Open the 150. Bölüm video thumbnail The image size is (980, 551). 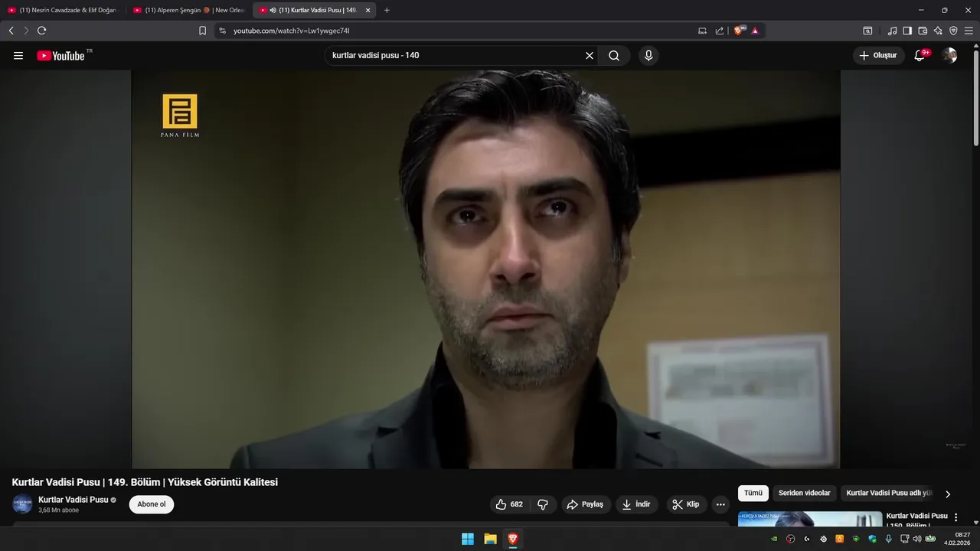[810, 519]
